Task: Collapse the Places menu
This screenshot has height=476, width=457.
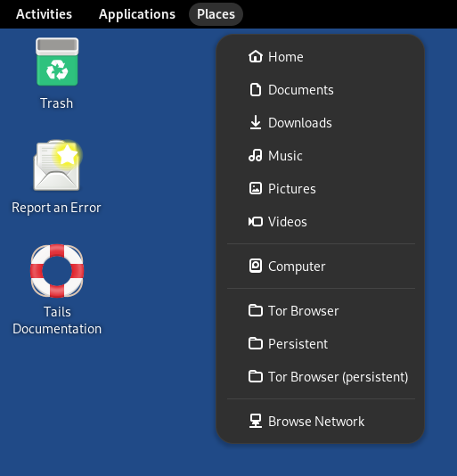Action: [216, 14]
